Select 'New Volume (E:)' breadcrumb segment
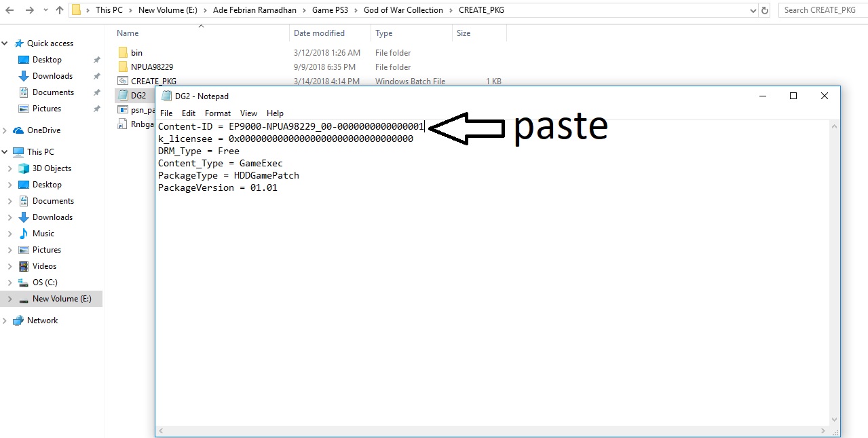The width and height of the screenshot is (868, 438). [x=168, y=10]
